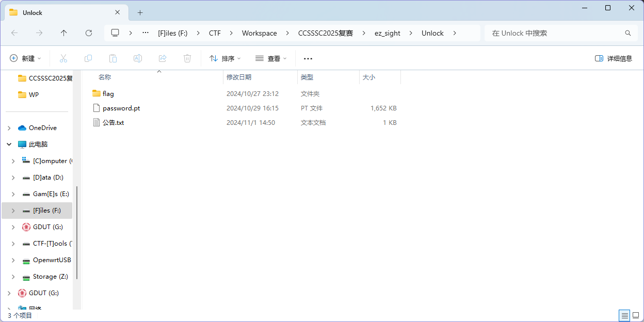
Task: Click the 在 Unlock 中搜索 search box
Action: 555,33
